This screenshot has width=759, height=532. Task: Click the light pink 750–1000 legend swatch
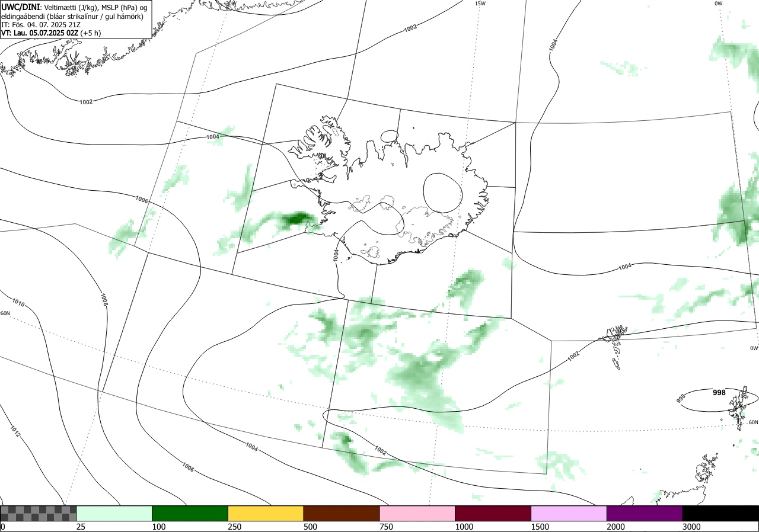(x=417, y=513)
